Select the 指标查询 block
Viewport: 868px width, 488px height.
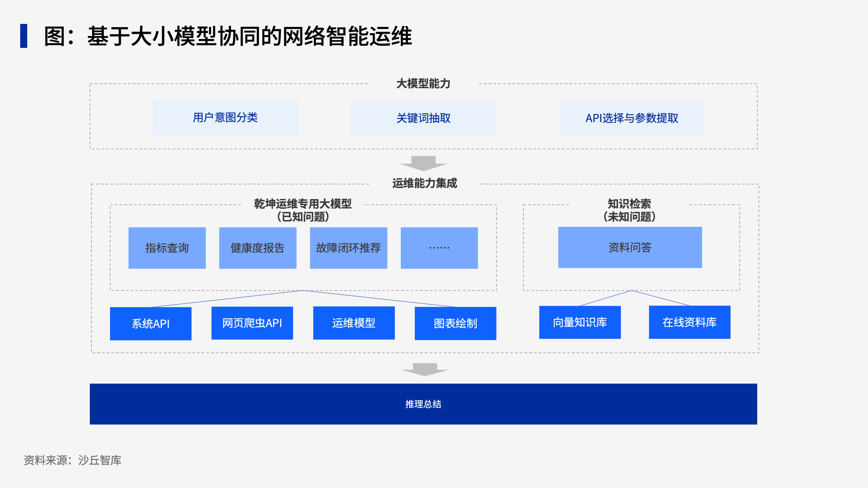coord(167,248)
